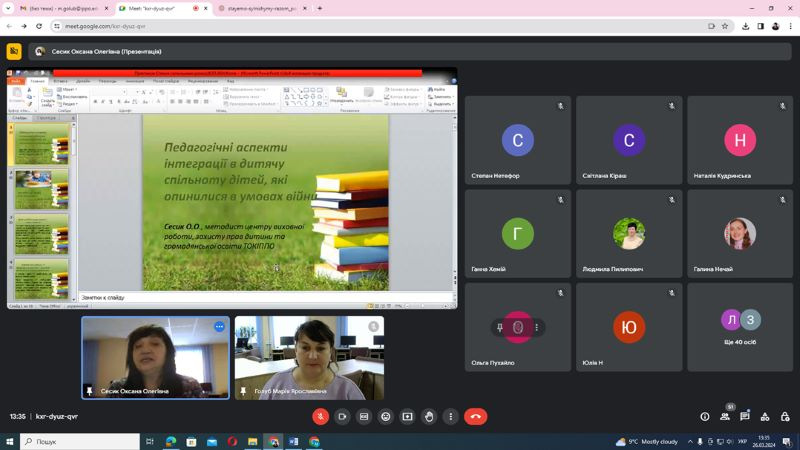Open Windows notification center icon
Viewport: 800px width, 450px height.
click(x=787, y=442)
